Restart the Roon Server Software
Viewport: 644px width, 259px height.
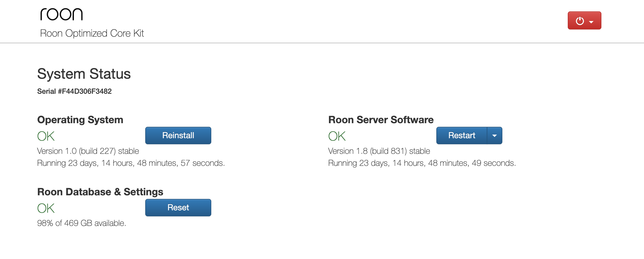462,136
